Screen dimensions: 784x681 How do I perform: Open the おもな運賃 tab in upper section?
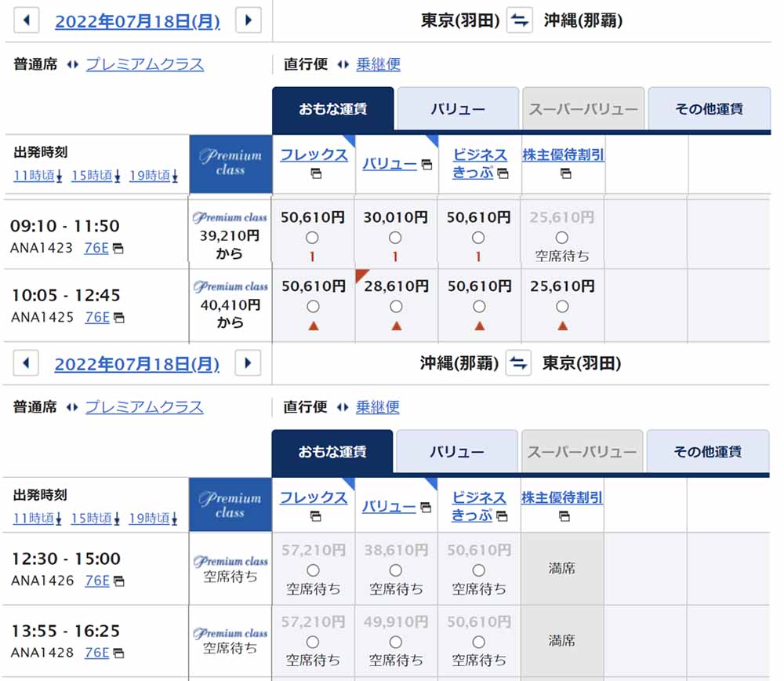coord(333,108)
